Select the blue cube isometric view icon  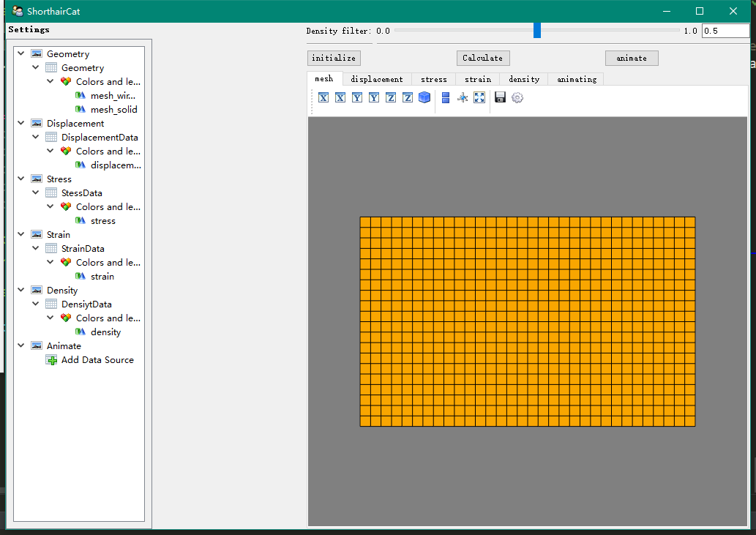click(424, 98)
